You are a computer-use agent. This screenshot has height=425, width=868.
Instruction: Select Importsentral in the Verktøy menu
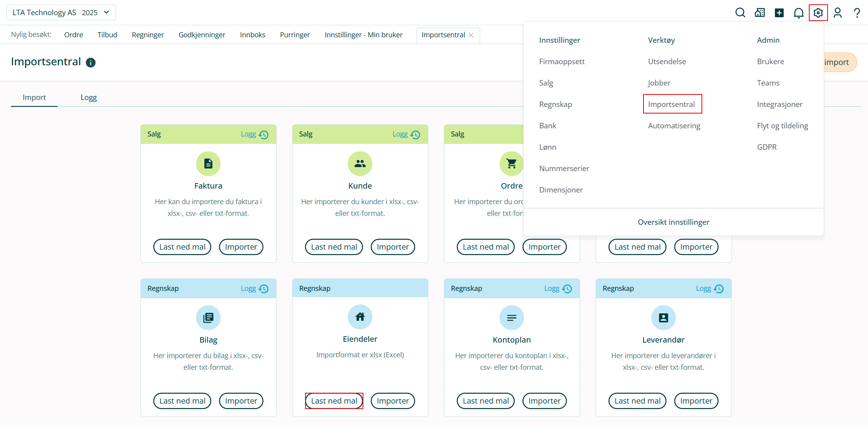point(671,104)
